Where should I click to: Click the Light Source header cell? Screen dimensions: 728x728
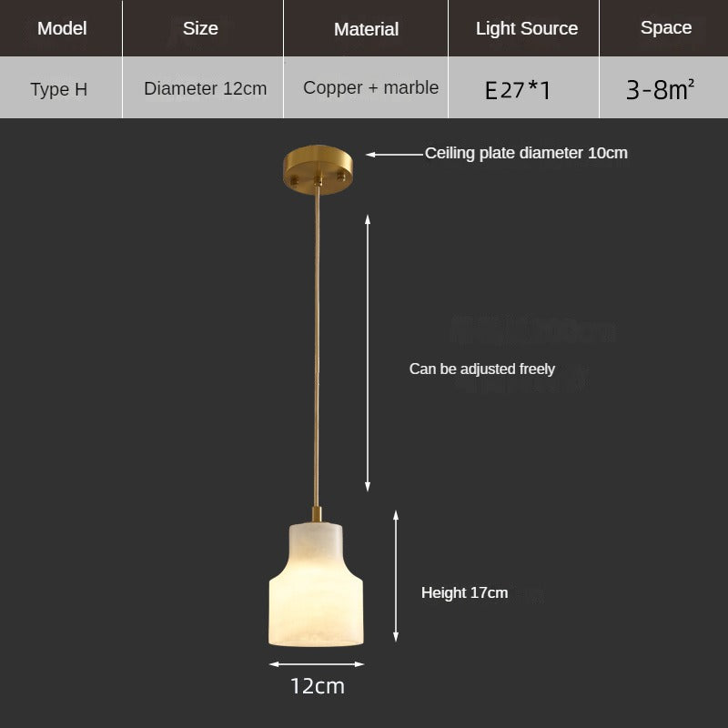(526, 28)
